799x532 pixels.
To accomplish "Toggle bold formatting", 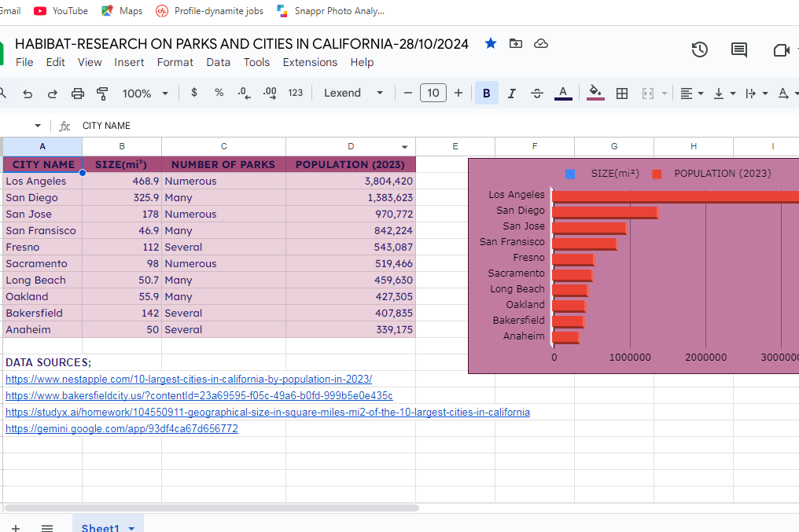I will click(486, 94).
